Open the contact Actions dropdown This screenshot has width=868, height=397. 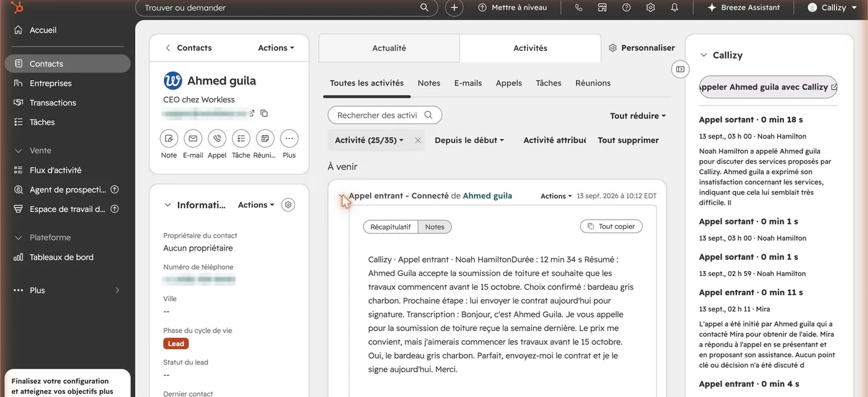point(276,48)
